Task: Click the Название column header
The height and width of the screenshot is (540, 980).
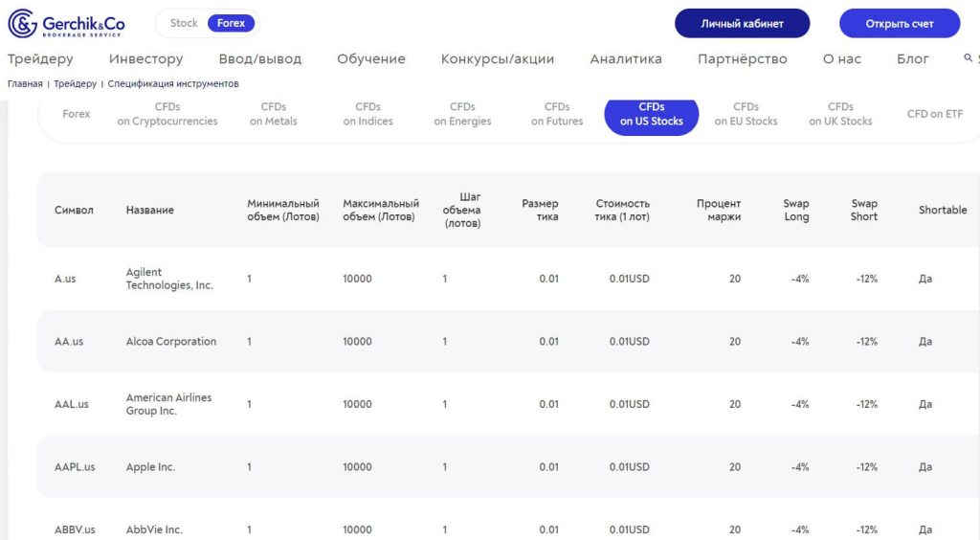Action: [150, 210]
